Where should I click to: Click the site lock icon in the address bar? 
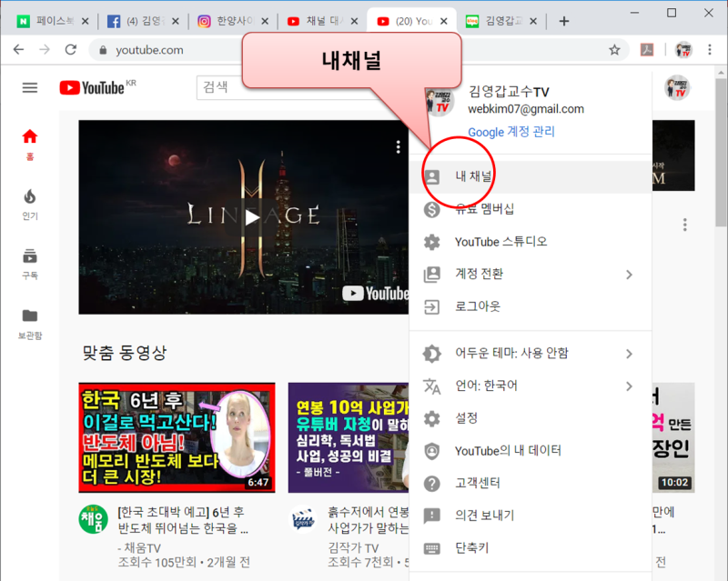[x=103, y=50]
